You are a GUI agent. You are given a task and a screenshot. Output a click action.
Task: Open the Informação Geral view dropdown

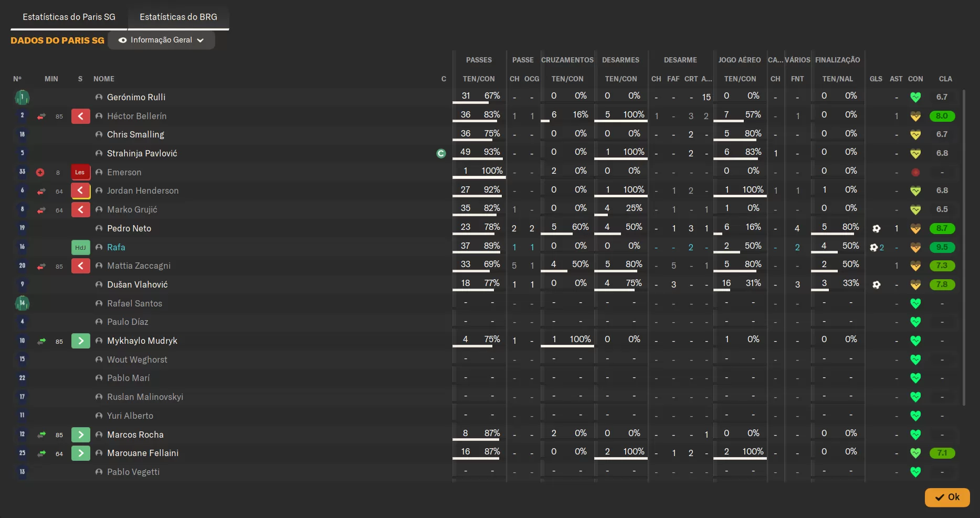coord(161,40)
